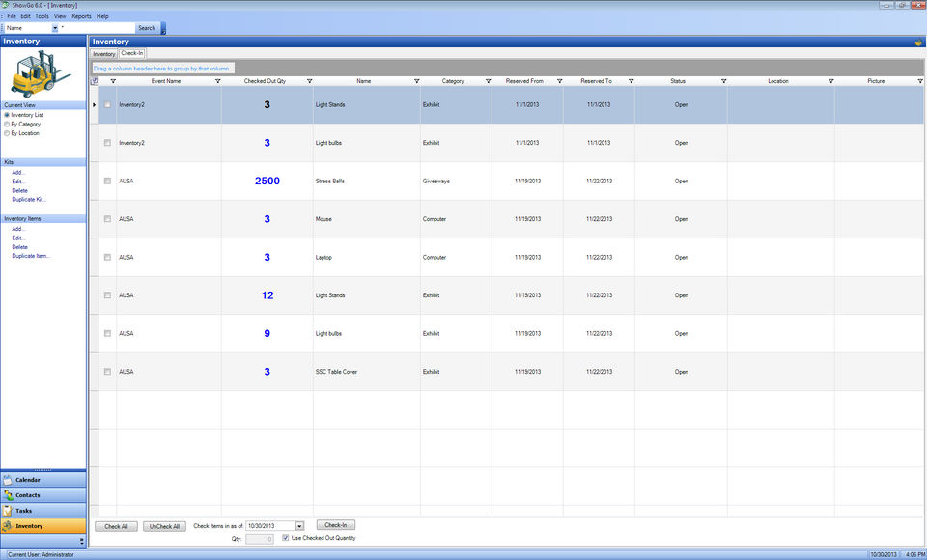Open the filter for the checkbox column
This screenshot has width=927, height=560.
[113, 81]
